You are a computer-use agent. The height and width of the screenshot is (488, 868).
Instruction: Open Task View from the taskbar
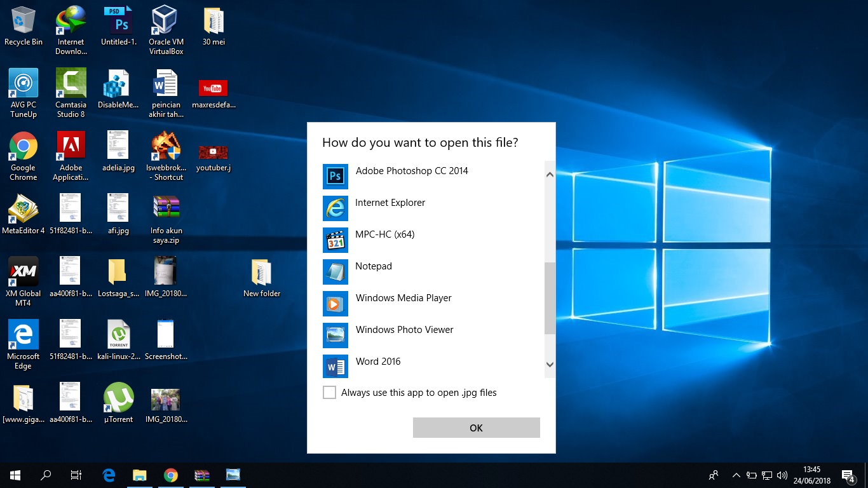coord(76,475)
